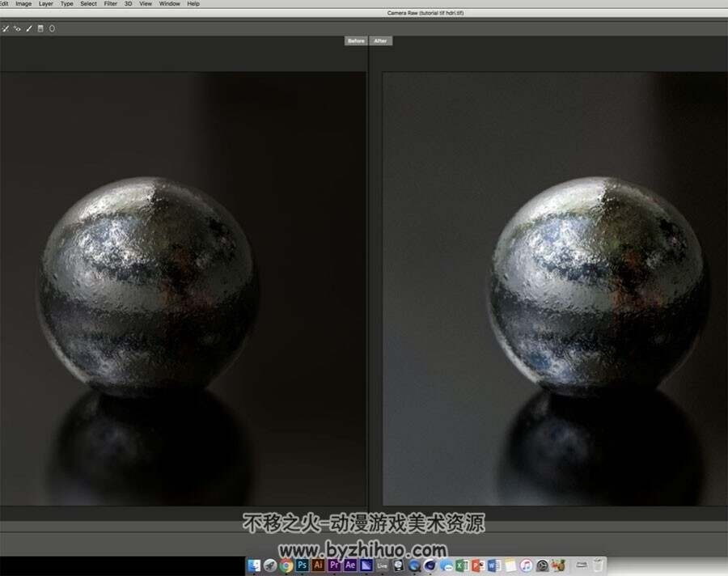This screenshot has height=576, width=728.
Task: Launch After Effects from the dock
Action: 350,565
